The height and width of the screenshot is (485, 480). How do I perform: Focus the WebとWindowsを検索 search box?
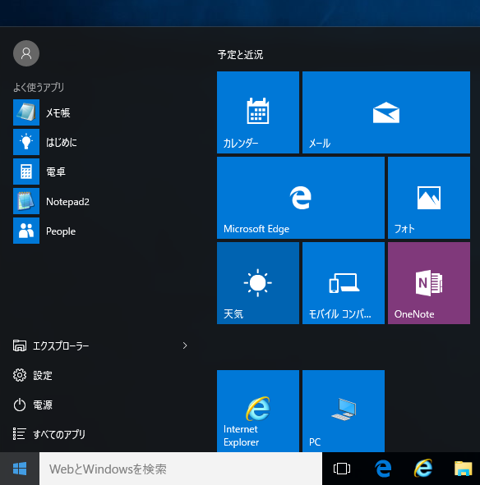click(x=181, y=469)
